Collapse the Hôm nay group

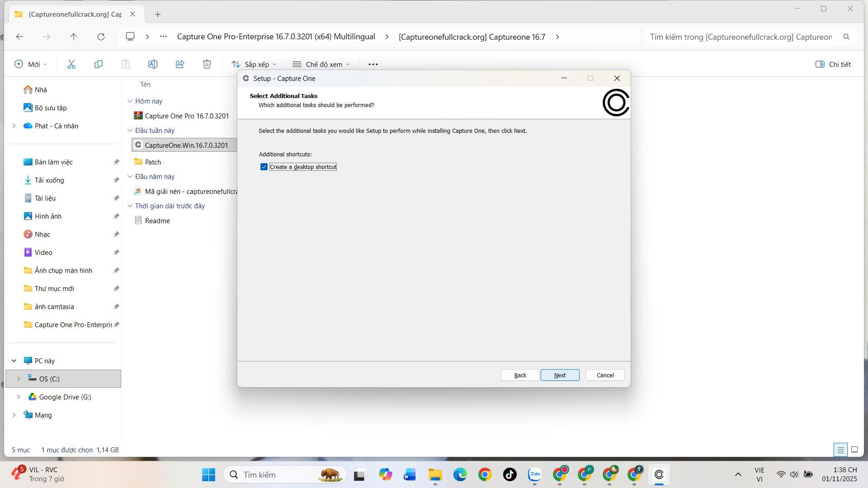tap(130, 101)
